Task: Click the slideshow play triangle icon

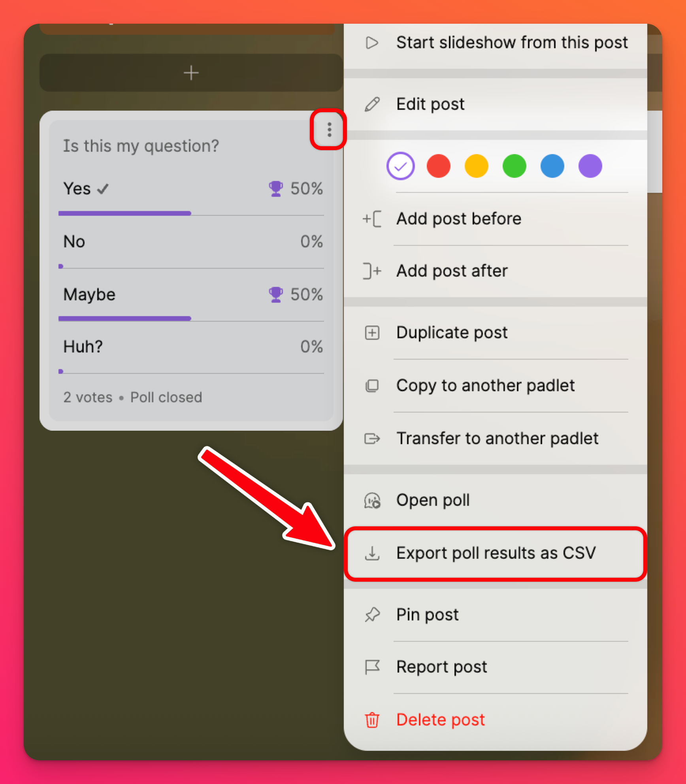Action: [x=372, y=43]
